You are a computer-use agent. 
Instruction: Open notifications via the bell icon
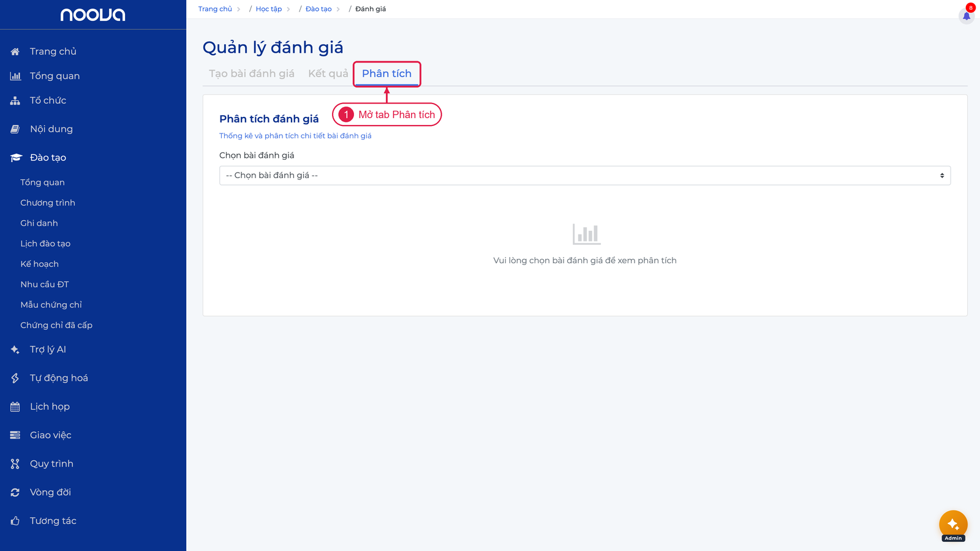(967, 16)
